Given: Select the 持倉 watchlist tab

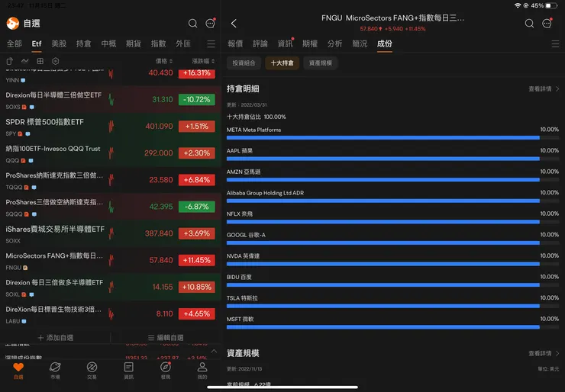Looking at the screenshot, I should [83, 44].
